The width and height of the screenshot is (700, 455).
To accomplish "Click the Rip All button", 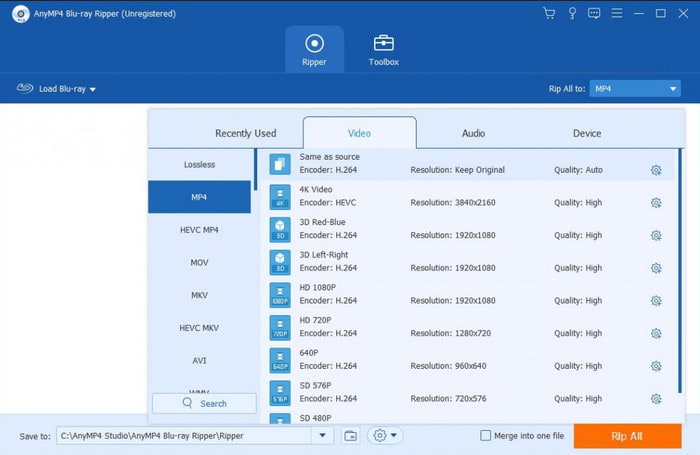I will pyautogui.click(x=627, y=436).
